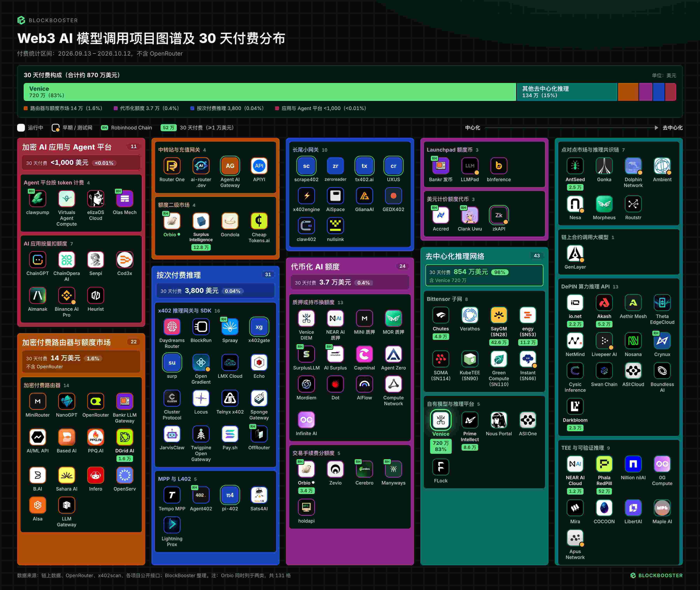Click the Robinhood Chain RH legend badge
The image size is (700, 590).
104,128
